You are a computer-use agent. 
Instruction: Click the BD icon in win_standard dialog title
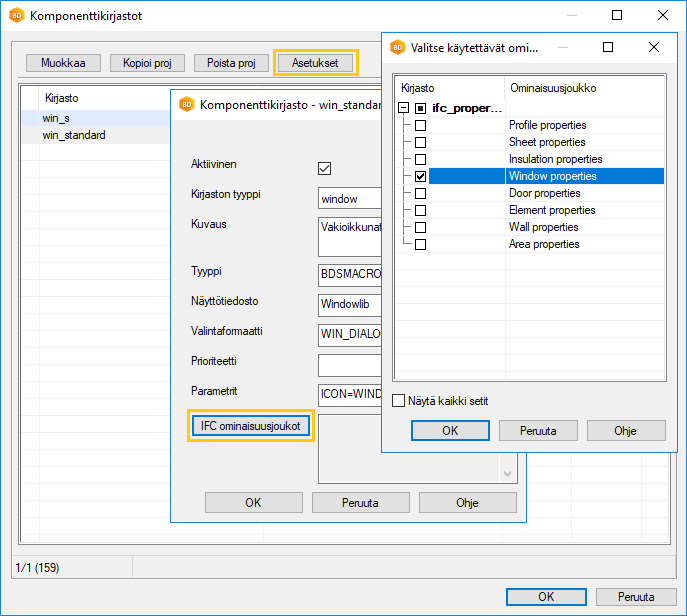point(186,104)
